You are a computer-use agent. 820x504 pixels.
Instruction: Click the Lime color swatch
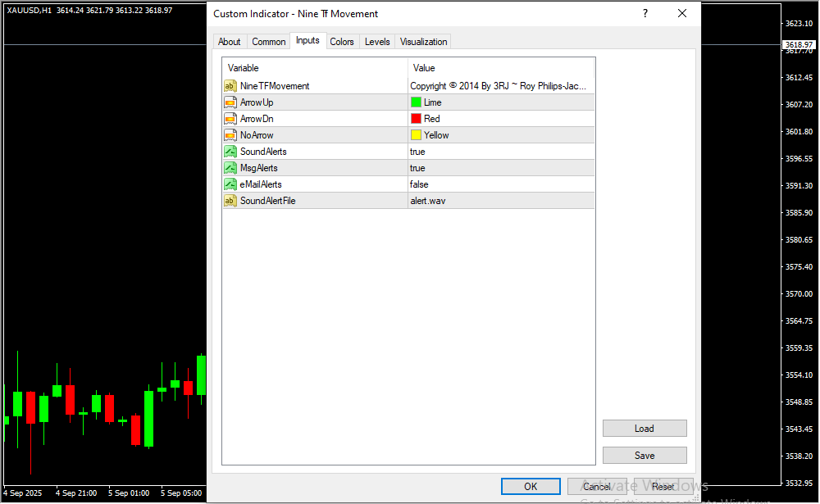pos(416,102)
